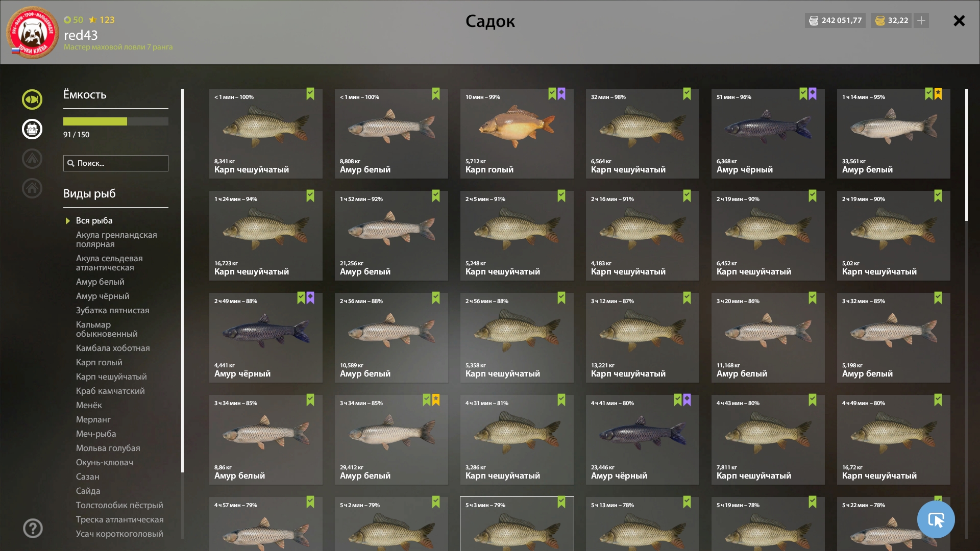Add gold with the plus icon
The image size is (980, 551).
click(921, 20)
